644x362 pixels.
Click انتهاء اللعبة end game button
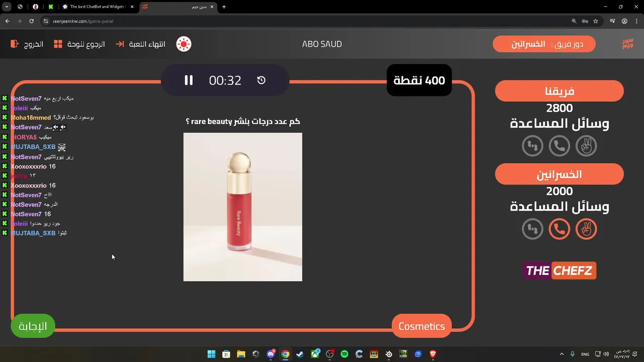(x=140, y=44)
